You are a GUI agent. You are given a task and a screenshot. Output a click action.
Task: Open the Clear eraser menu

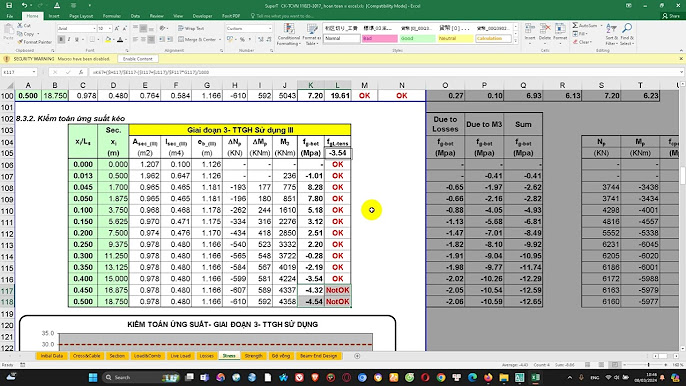point(583,42)
